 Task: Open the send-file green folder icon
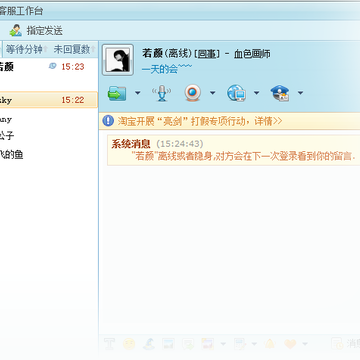coord(117,93)
